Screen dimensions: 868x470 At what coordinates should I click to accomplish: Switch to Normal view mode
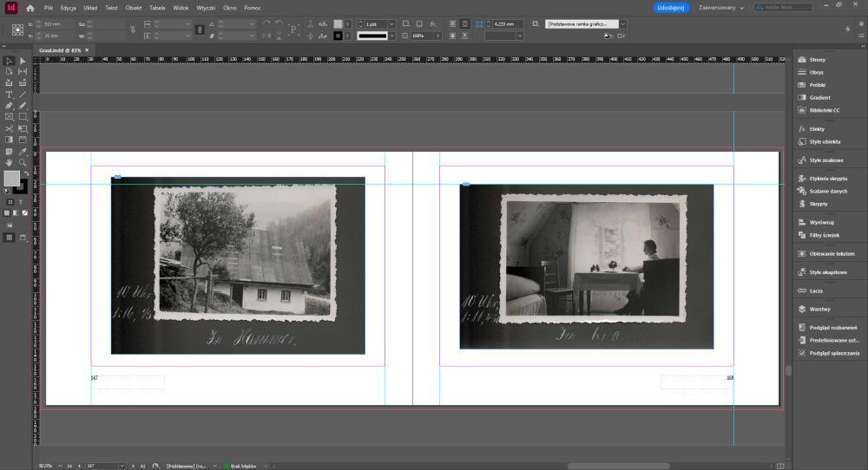coord(9,238)
